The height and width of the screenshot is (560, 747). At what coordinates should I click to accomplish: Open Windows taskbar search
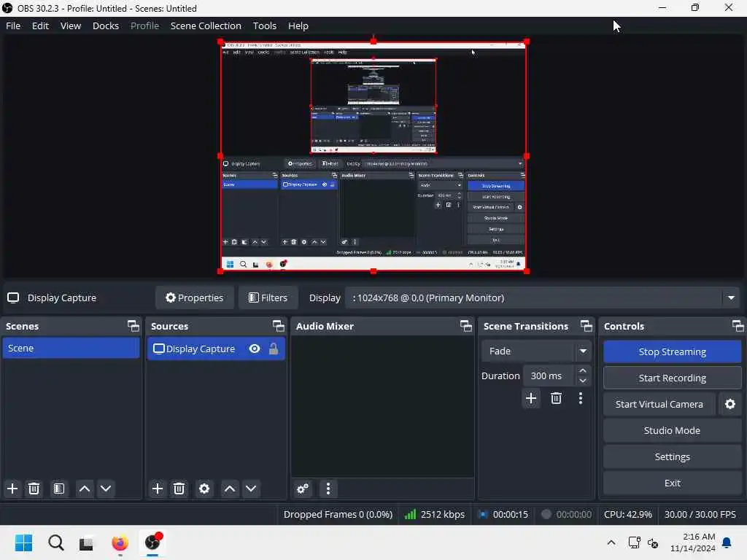[55, 542]
